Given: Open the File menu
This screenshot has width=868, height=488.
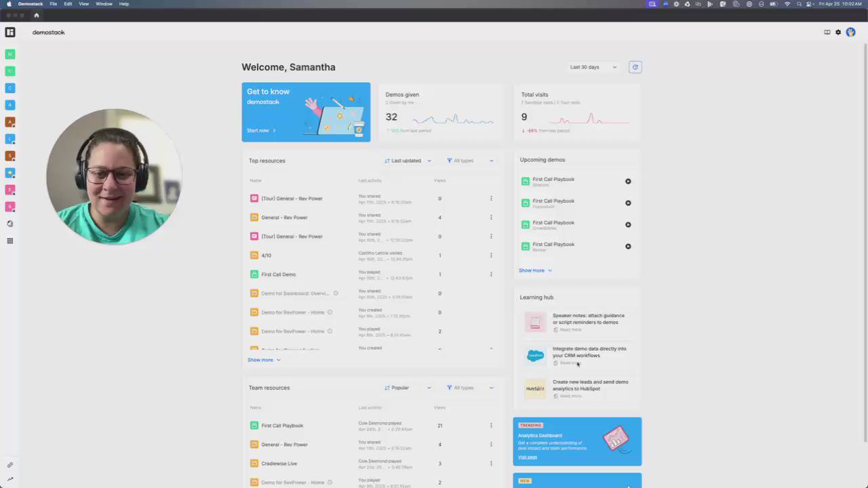Looking at the screenshot, I should point(53,4).
